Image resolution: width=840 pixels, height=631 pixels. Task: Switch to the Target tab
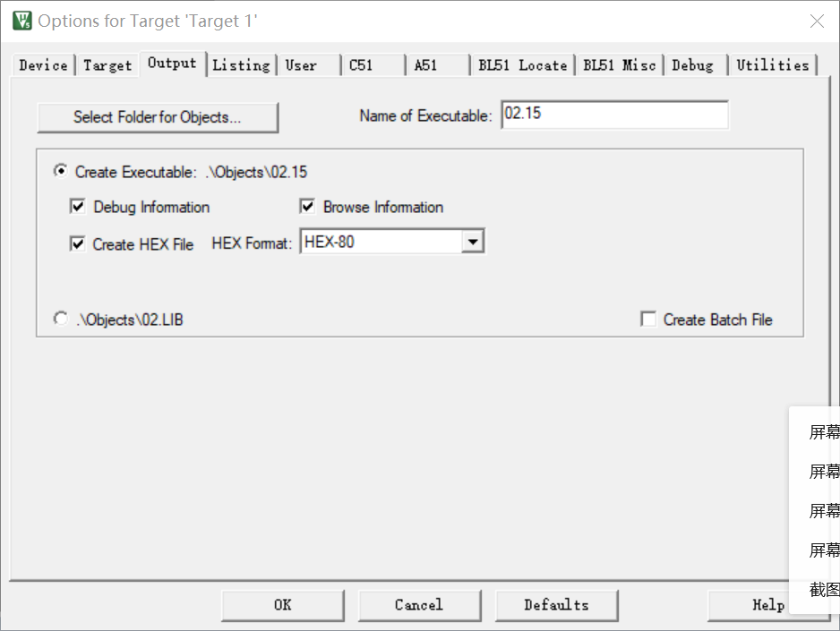coord(107,64)
